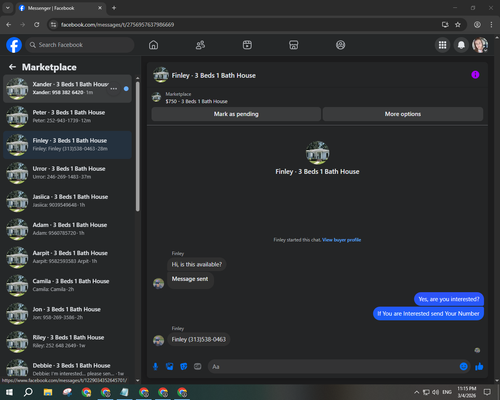Open File Explorer from taskbar
This screenshot has height=400, width=500.
48,392
